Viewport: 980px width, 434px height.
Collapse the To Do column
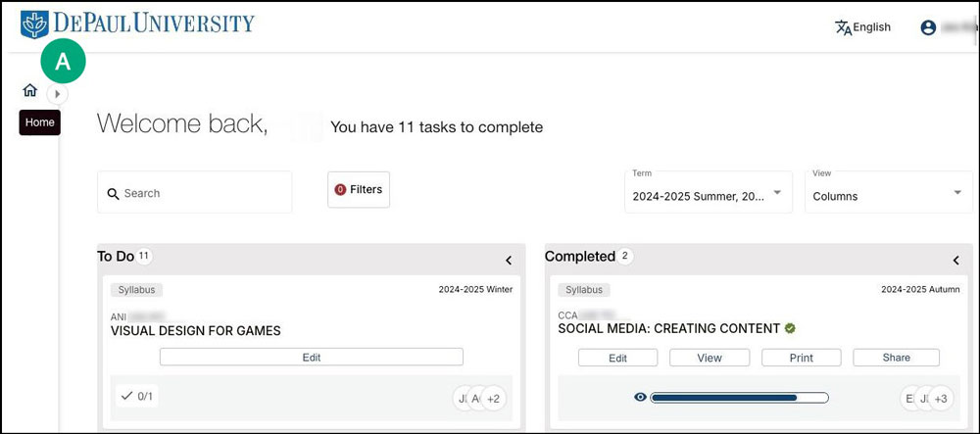[x=508, y=261]
